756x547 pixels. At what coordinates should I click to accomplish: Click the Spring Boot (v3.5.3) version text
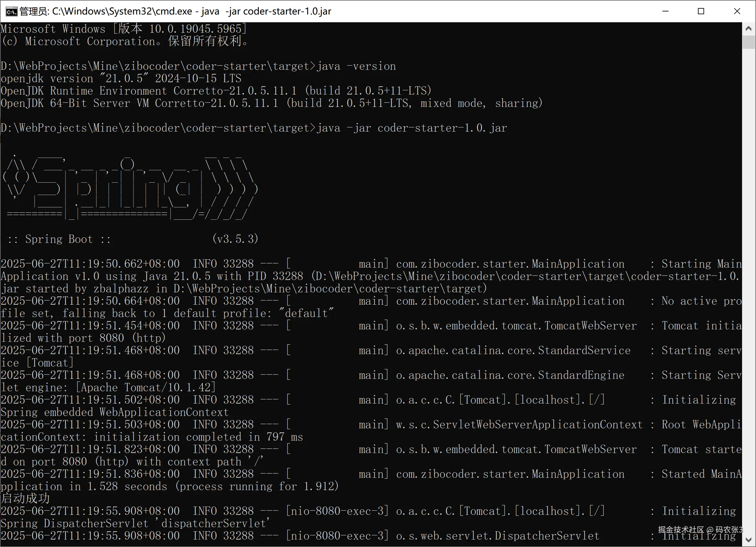tap(235, 239)
